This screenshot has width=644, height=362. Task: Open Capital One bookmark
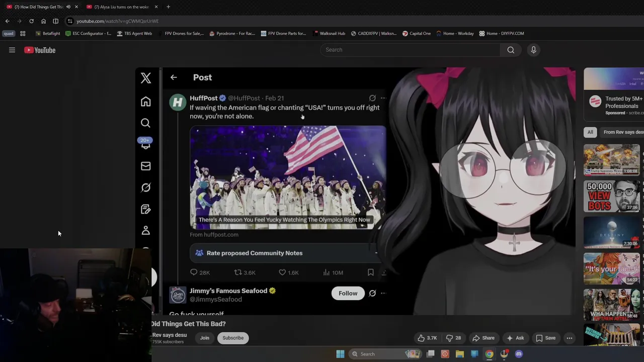(x=416, y=33)
